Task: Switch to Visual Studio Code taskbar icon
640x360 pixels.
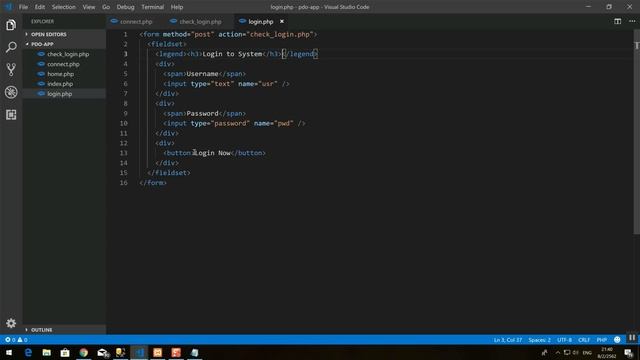Action: 139,353
